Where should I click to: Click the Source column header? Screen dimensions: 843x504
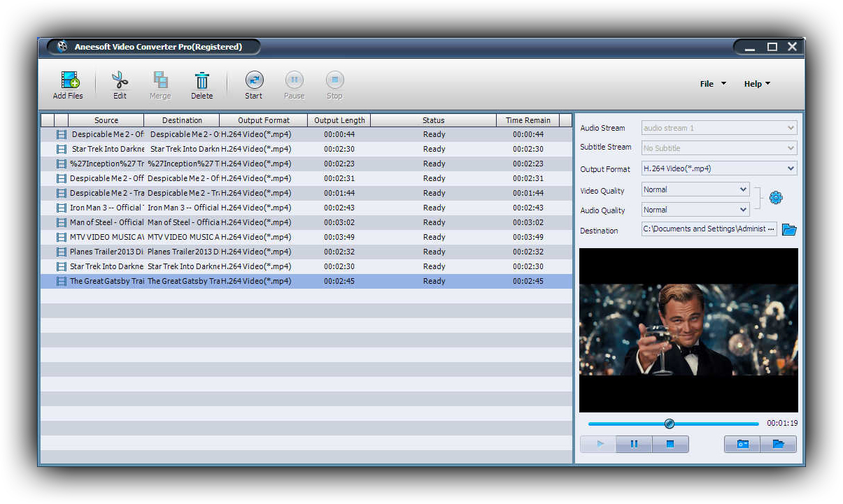[x=106, y=120]
